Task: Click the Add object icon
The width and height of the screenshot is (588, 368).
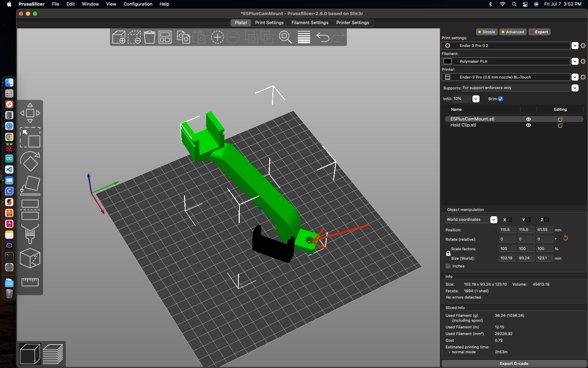Action: [119, 37]
